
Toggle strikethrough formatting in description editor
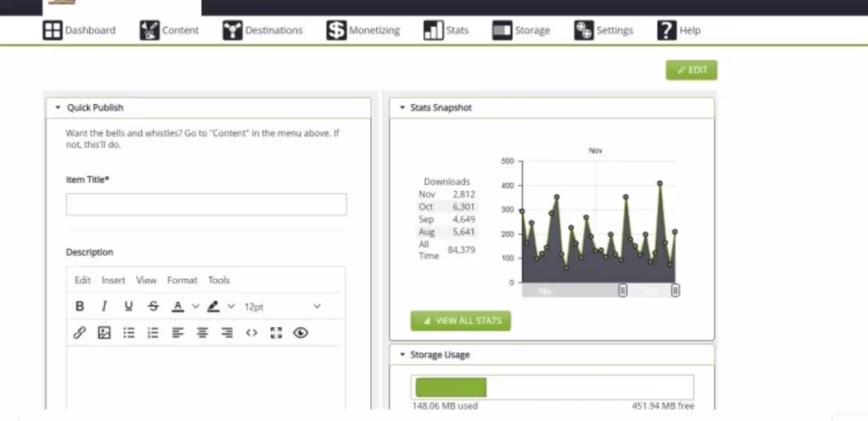[153, 306]
